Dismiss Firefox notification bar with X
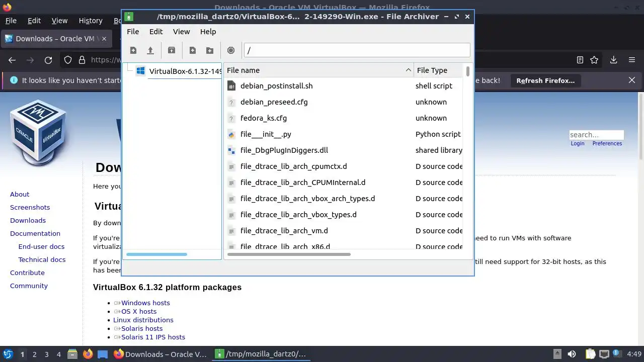 632,80
